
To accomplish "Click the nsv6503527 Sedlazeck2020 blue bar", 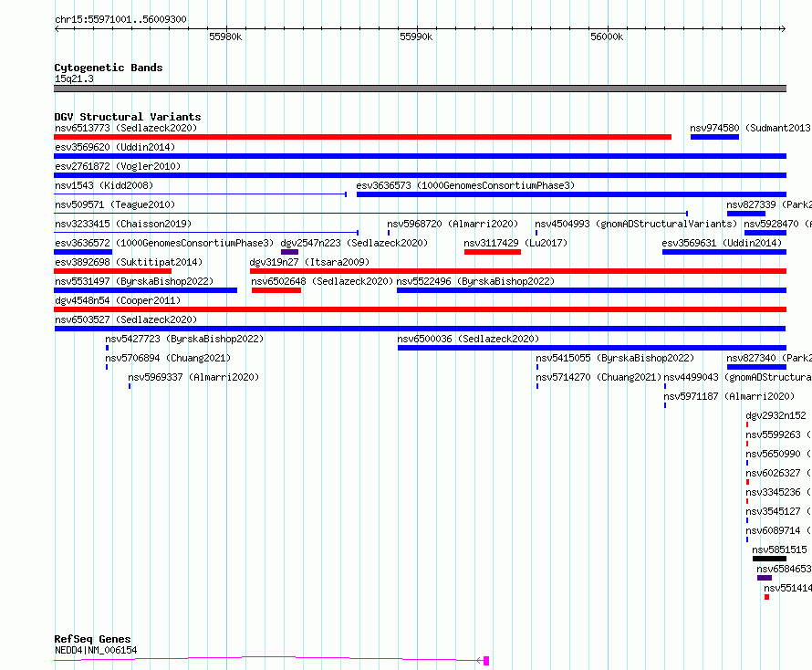I will point(420,329).
